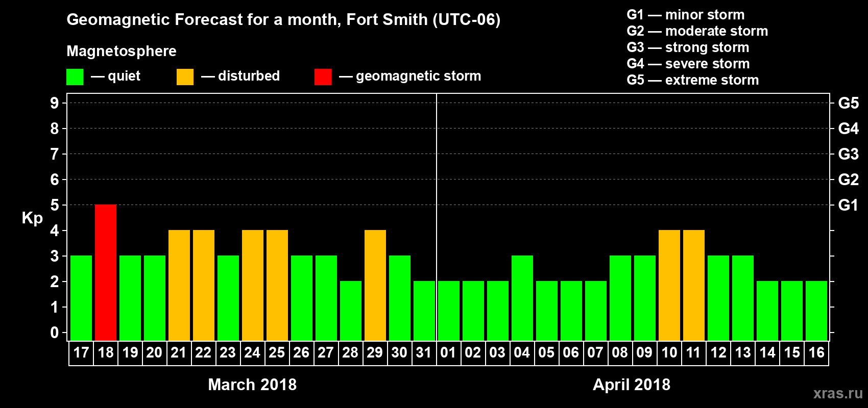Viewport: 868px width, 408px height.
Task: Click the 'G2 — moderate storm' legend text
Action: 697,31
